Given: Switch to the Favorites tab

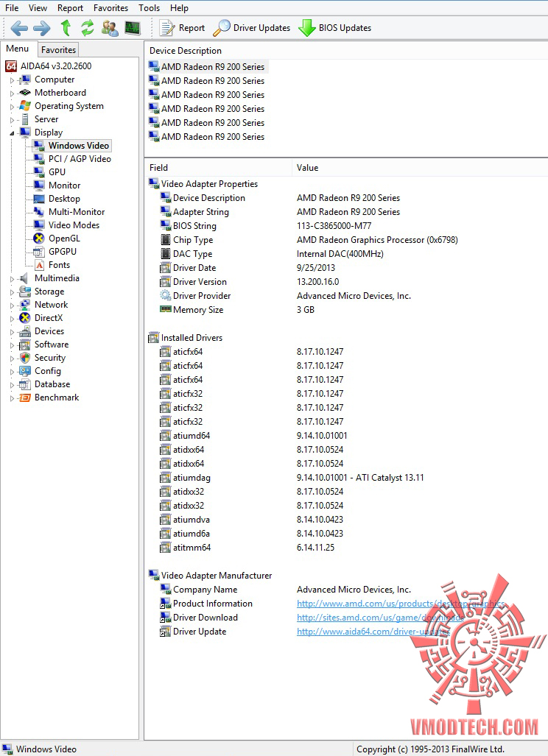Looking at the screenshot, I should tap(58, 49).
